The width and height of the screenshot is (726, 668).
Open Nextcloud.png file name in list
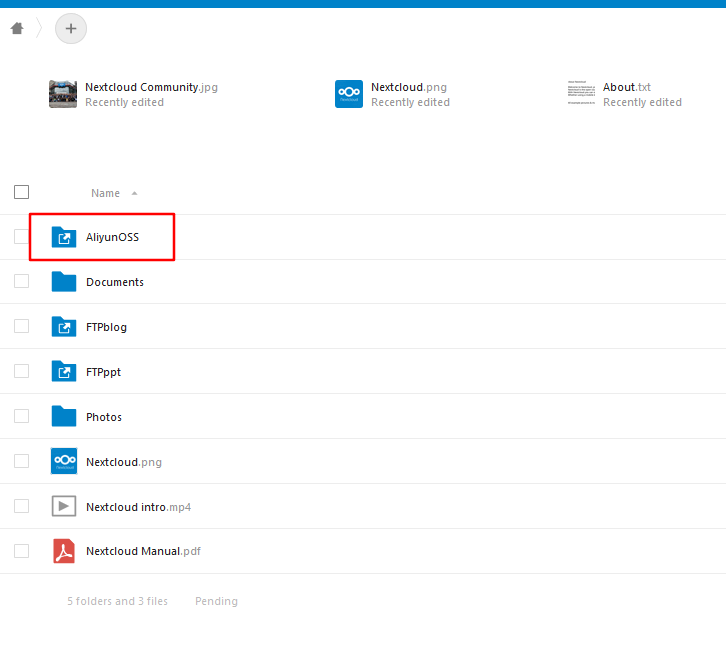click(x=124, y=462)
